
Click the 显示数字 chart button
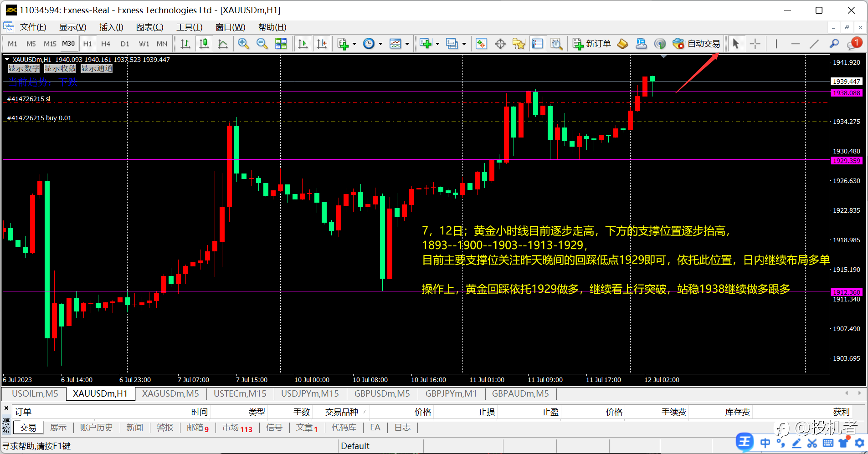[x=24, y=68]
